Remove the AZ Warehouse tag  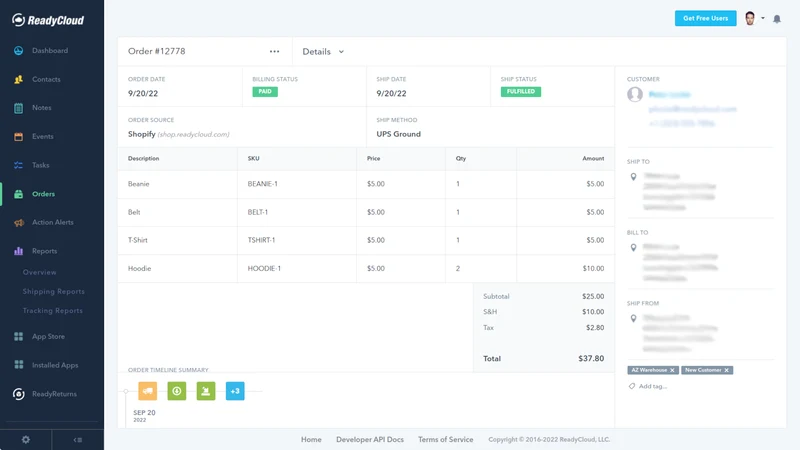[x=672, y=370]
